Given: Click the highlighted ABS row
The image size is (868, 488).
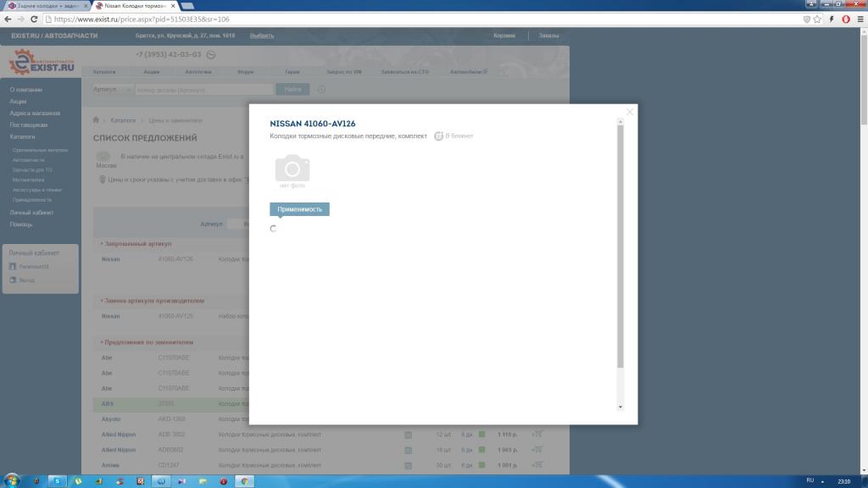Looking at the screenshot, I should [171, 404].
